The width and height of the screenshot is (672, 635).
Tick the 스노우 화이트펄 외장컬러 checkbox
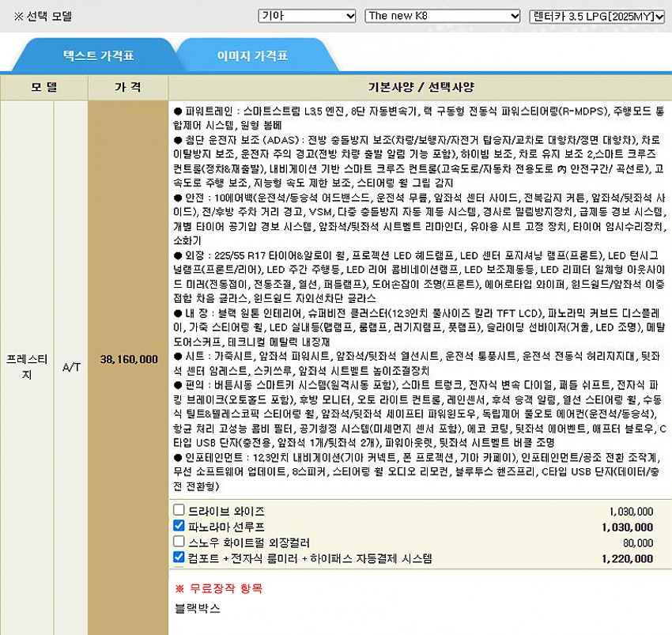coord(179,542)
